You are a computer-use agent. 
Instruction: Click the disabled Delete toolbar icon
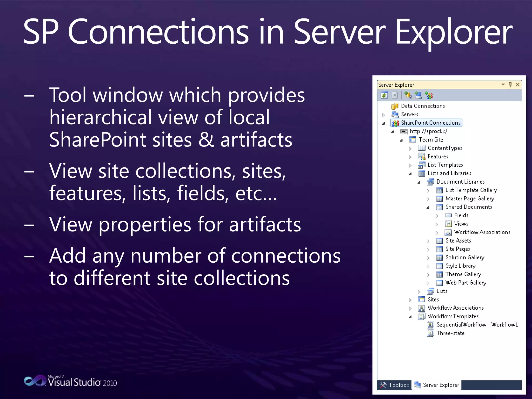pyautogui.click(x=395, y=95)
